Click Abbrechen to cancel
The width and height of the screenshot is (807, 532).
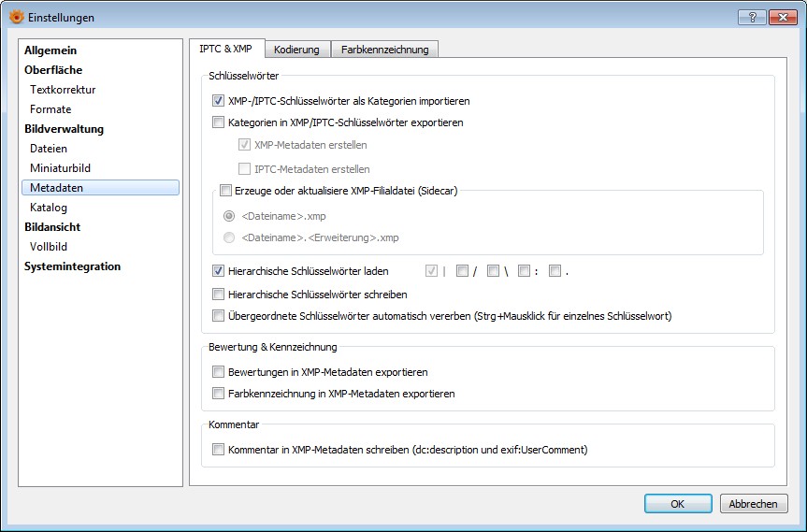click(754, 504)
